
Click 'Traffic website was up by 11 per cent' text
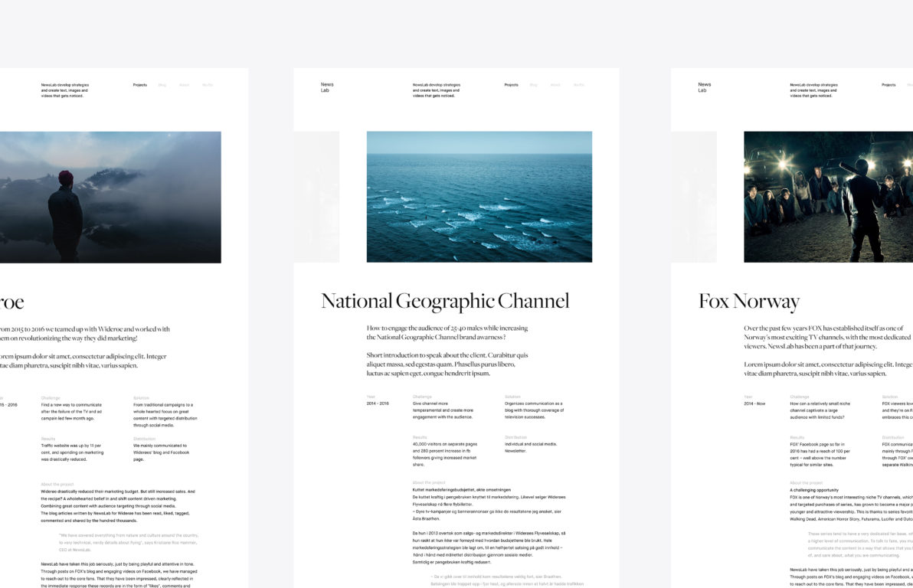(72, 452)
